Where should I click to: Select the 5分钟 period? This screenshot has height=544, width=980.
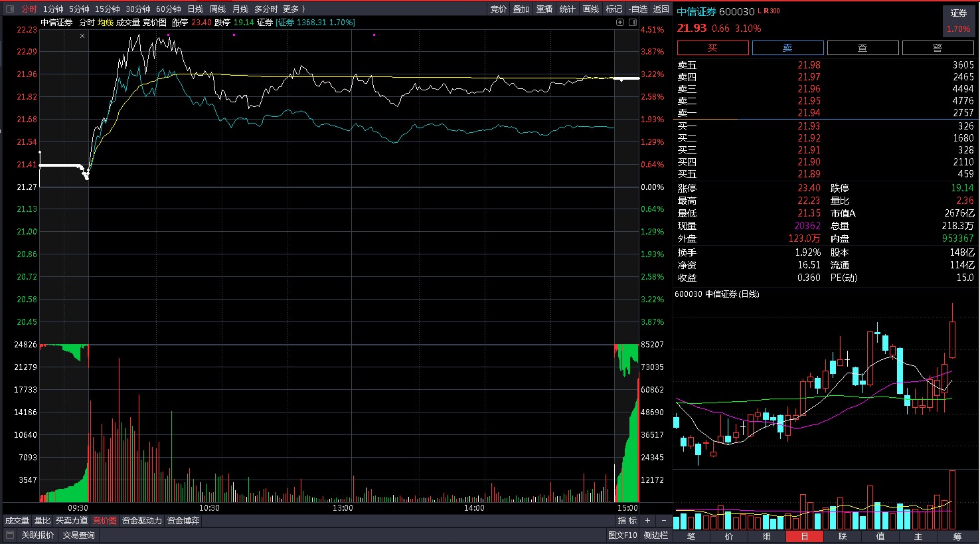[79, 9]
